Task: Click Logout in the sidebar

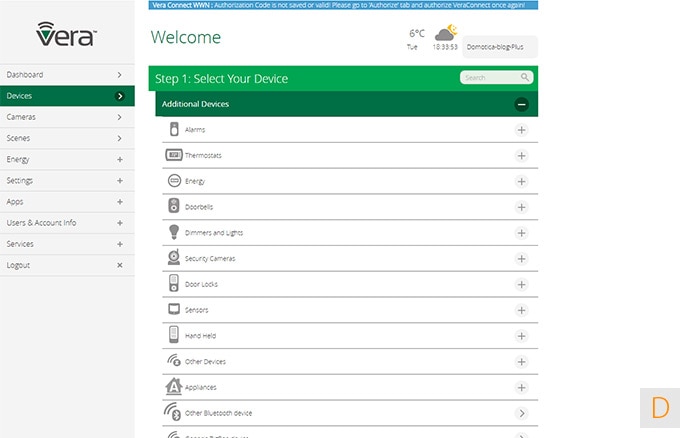Action: click(x=67, y=265)
